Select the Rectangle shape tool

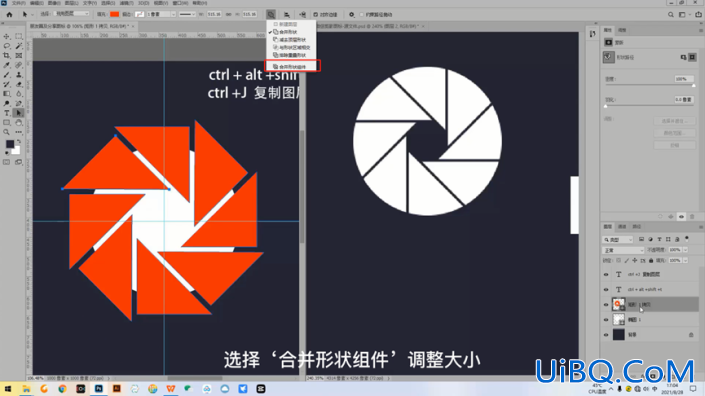coord(6,122)
